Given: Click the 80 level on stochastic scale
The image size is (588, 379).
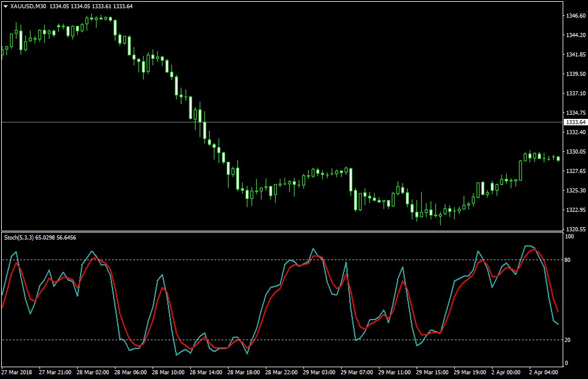Looking at the screenshot, I should tap(568, 260).
